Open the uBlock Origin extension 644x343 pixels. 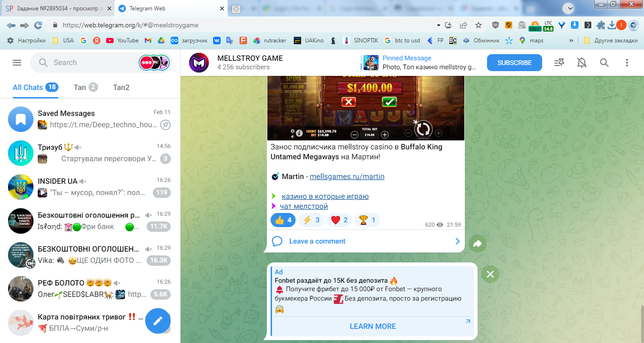495,25
